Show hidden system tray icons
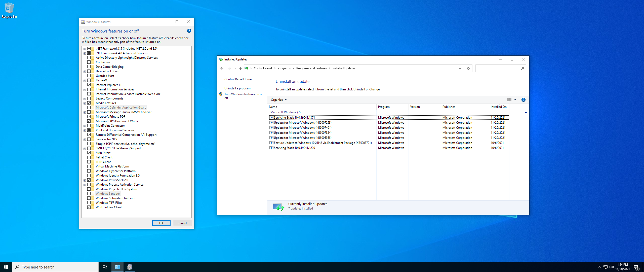 coord(599,267)
